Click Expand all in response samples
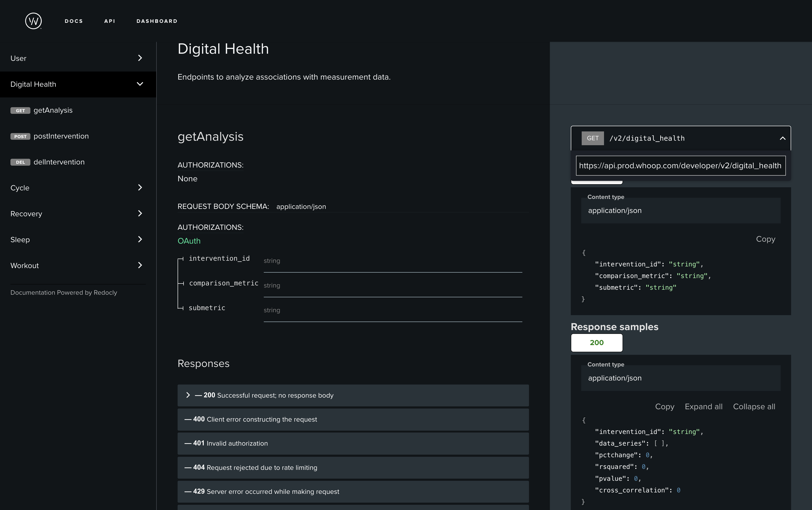The height and width of the screenshot is (510, 812). click(703, 407)
